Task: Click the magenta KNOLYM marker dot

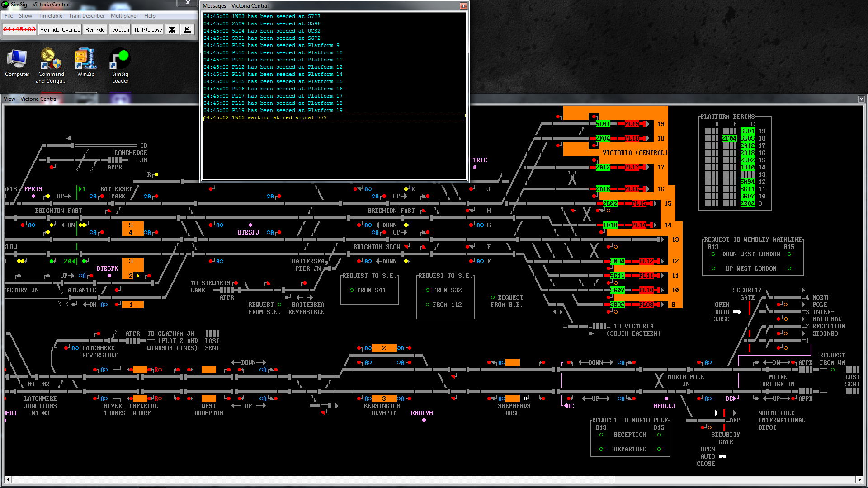Action: point(424,420)
